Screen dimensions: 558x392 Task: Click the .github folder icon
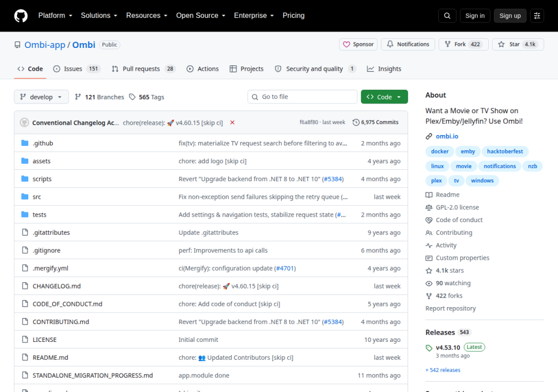(x=25, y=143)
